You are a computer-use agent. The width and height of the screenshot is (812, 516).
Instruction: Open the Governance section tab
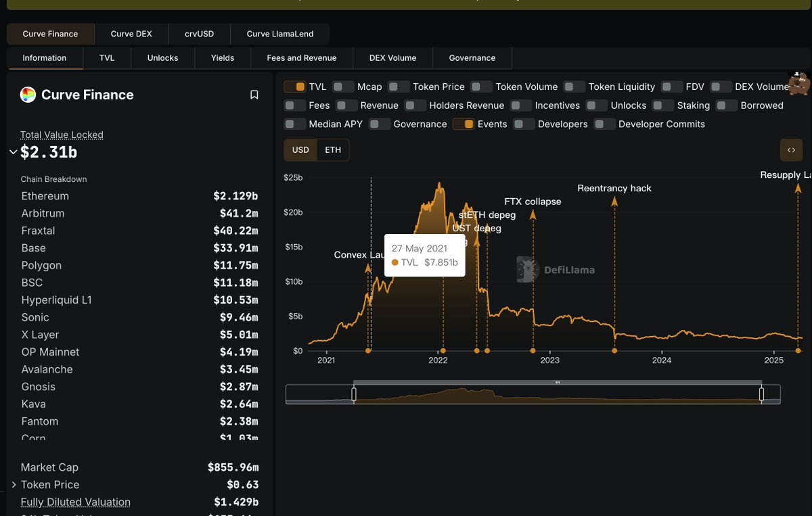(x=472, y=58)
